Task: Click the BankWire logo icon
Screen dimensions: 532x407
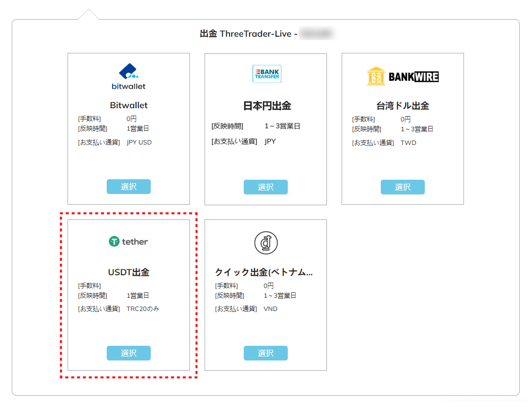Action: pos(403,76)
